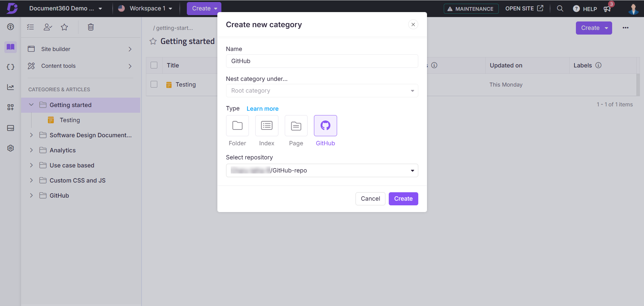
Task: Click Cancel in the dialog
Action: [370, 199]
